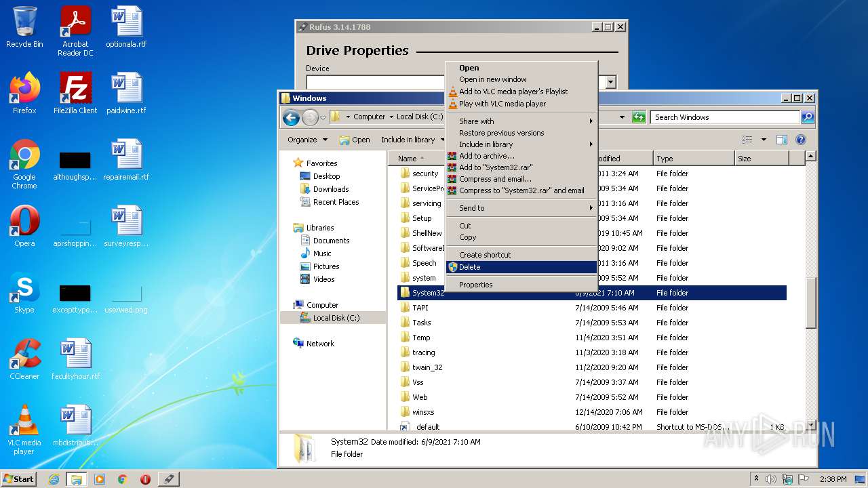Viewport: 868px width, 488px height.
Task: Click Explorer forward navigation arrow
Action: (310, 117)
